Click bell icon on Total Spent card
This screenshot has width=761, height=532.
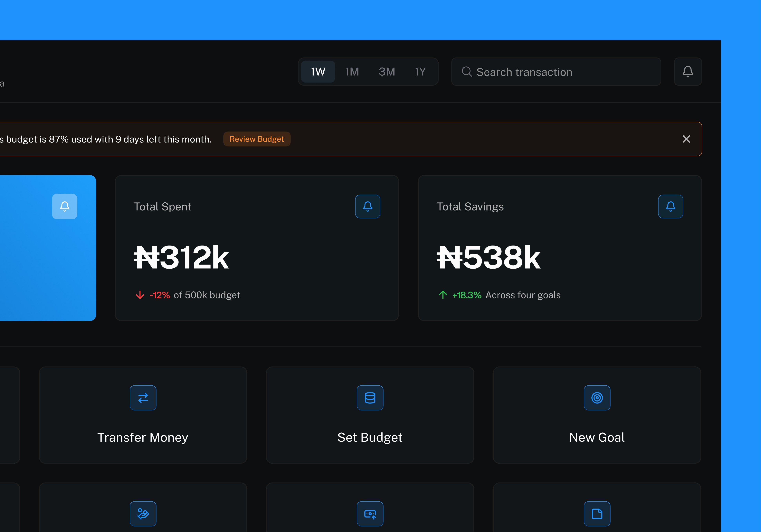pos(367,207)
